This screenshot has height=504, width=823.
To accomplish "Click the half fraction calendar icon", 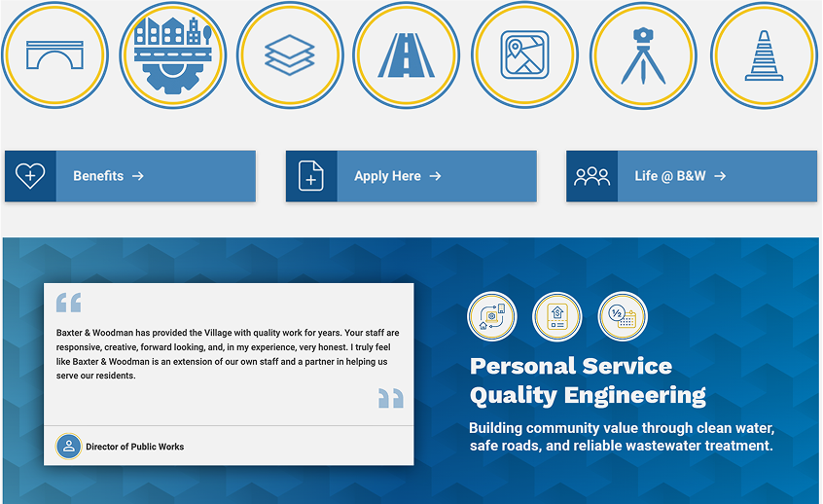I will click(x=623, y=316).
